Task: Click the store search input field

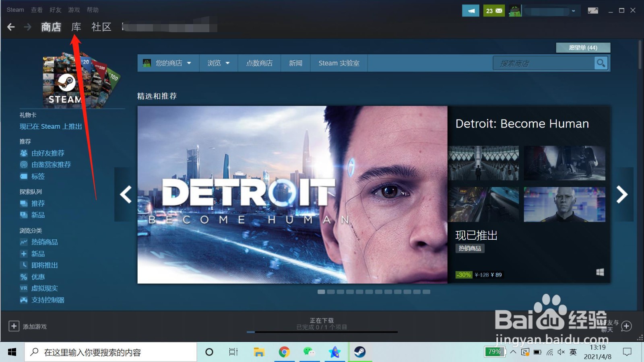Action: click(x=544, y=63)
